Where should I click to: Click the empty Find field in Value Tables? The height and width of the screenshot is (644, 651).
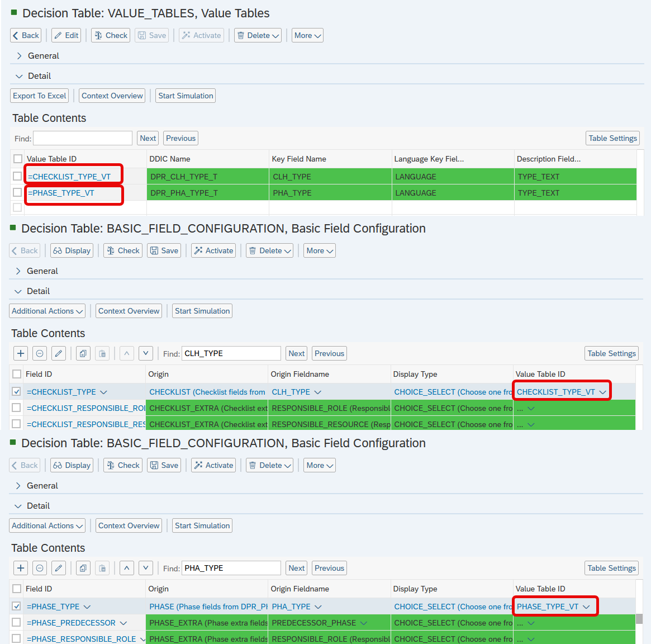click(x=83, y=138)
